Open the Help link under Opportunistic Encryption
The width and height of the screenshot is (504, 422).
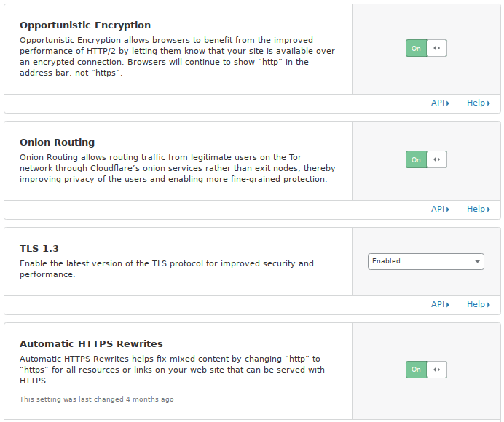(476, 103)
